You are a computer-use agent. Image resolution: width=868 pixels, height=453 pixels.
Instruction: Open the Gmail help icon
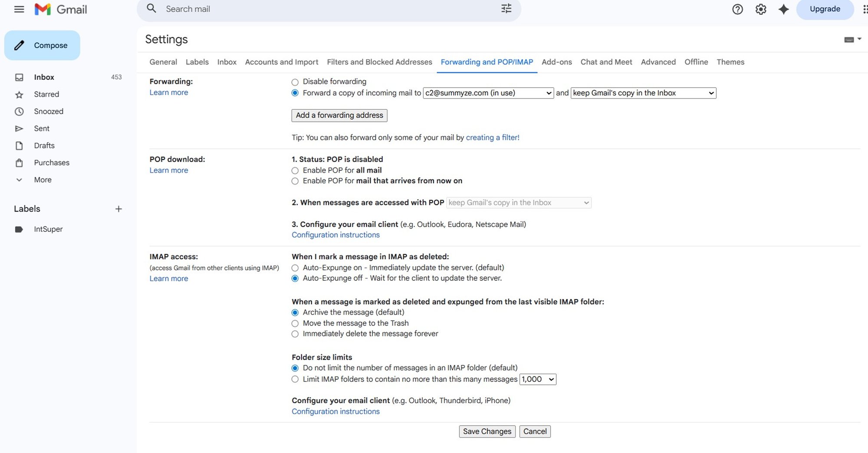(x=737, y=9)
